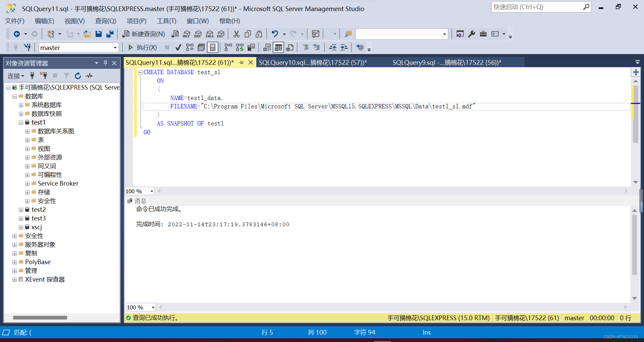Click the copy icon in toolbar
Viewport: 644px width, 342px height.
click(248, 34)
